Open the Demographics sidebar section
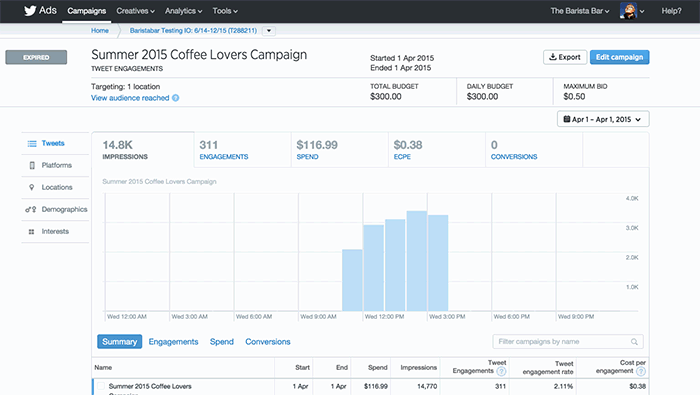 [55, 209]
